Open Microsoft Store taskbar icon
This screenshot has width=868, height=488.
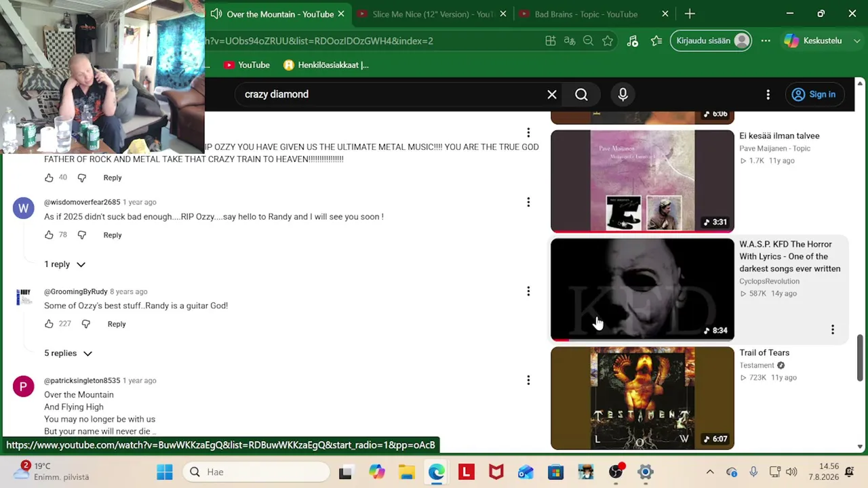pos(555,472)
